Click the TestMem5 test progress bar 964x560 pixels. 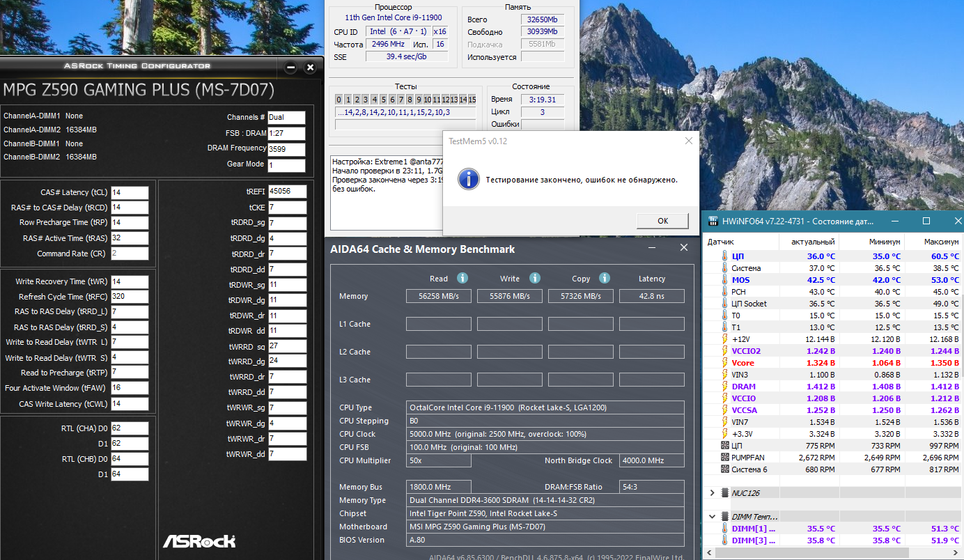405,125
